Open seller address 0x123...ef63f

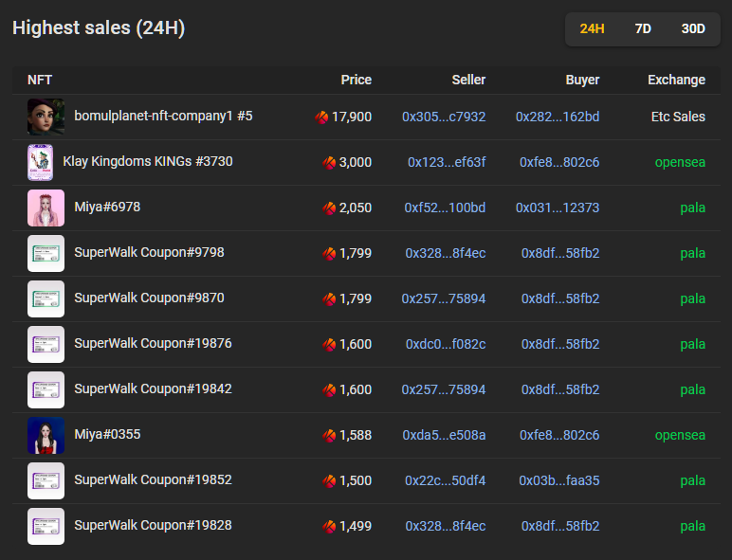click(x=447, y=162)
